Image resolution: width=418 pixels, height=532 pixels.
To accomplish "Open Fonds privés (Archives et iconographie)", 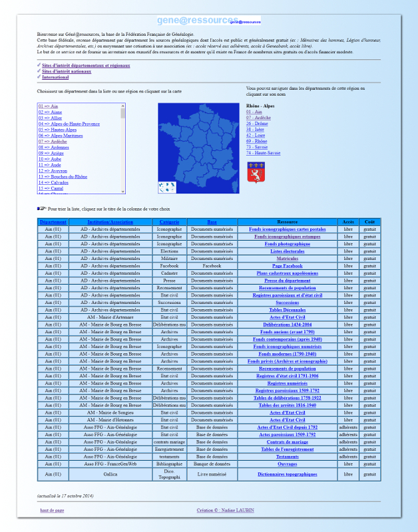I will (x=288, y=361).
